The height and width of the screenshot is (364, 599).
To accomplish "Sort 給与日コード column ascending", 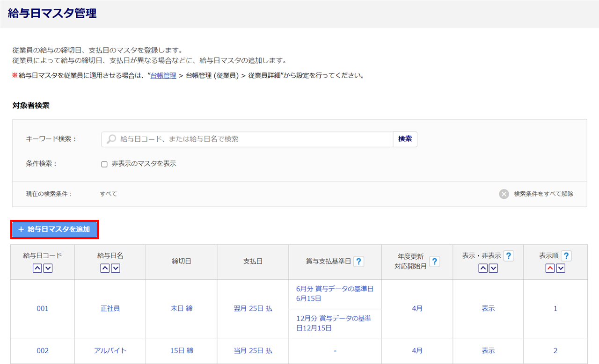I will pos(37,268).
